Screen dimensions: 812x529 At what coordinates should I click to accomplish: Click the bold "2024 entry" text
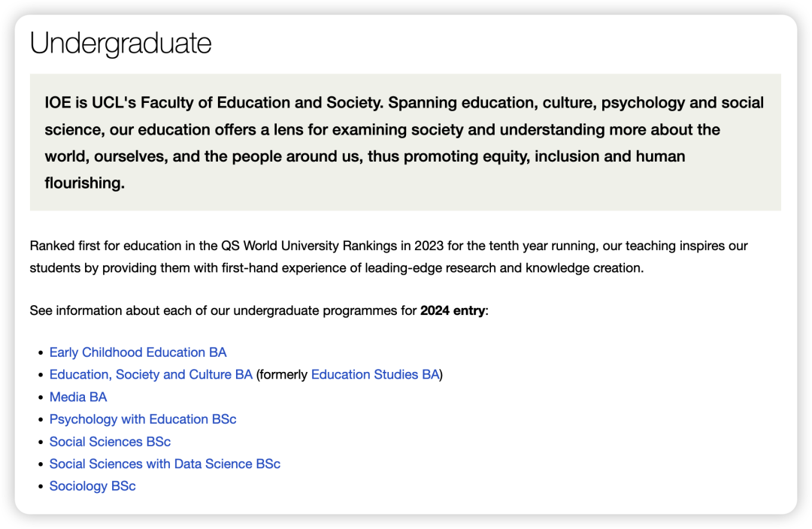(x=453, y=310)
